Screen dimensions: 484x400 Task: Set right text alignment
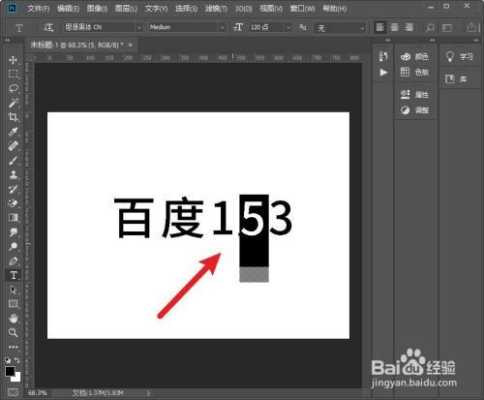click(409, 27)
